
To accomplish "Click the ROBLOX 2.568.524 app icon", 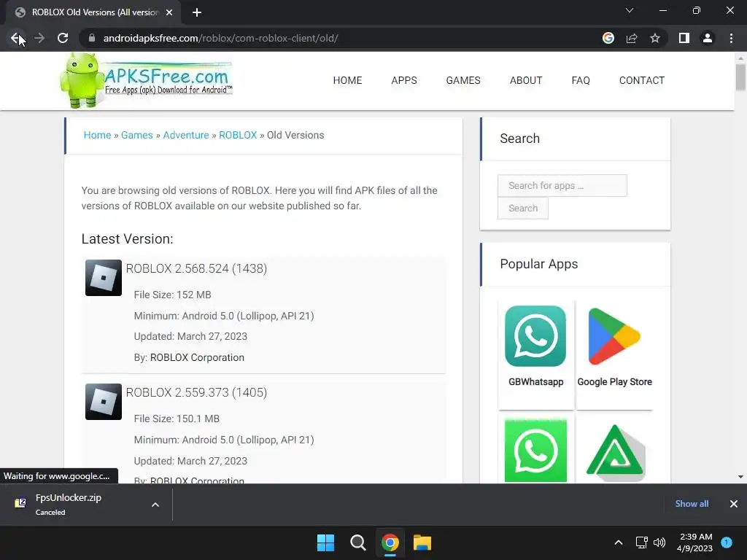I will coord(104,278).
